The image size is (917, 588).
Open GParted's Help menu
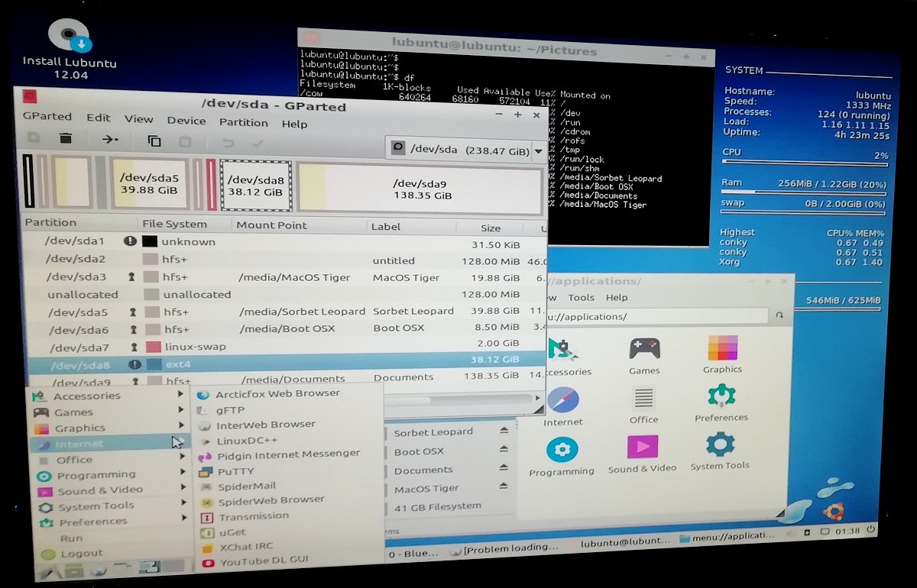click(294, 124)
